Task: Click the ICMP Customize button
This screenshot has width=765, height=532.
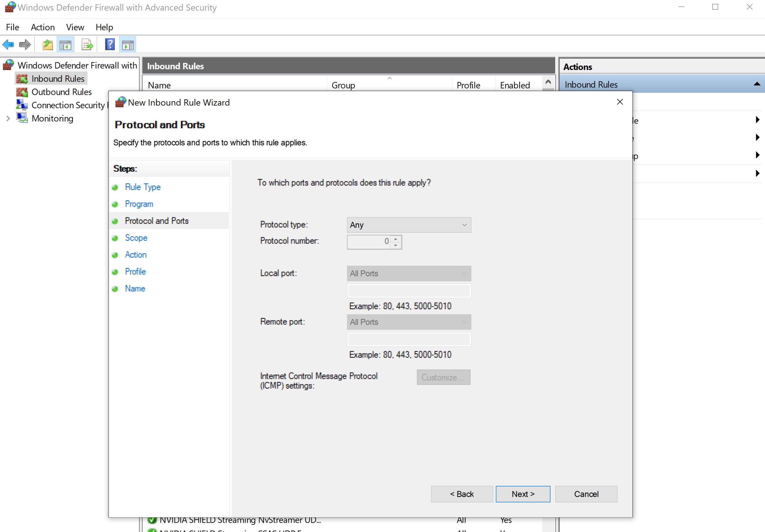Action: click(444, 377)
